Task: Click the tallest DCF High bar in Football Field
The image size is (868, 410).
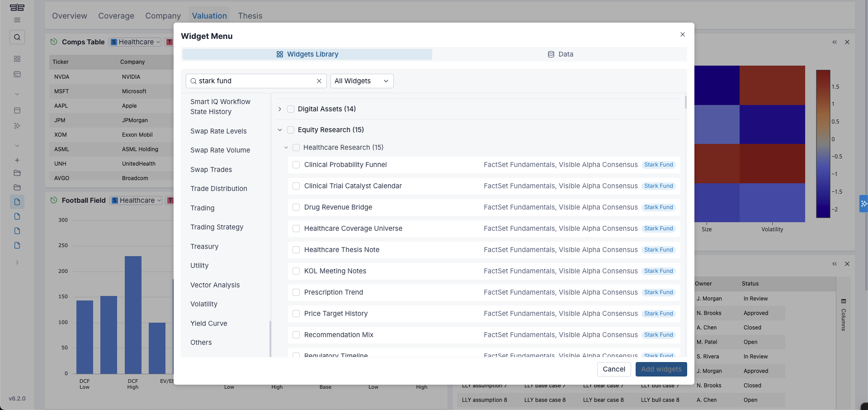Action: click(133, 315)
